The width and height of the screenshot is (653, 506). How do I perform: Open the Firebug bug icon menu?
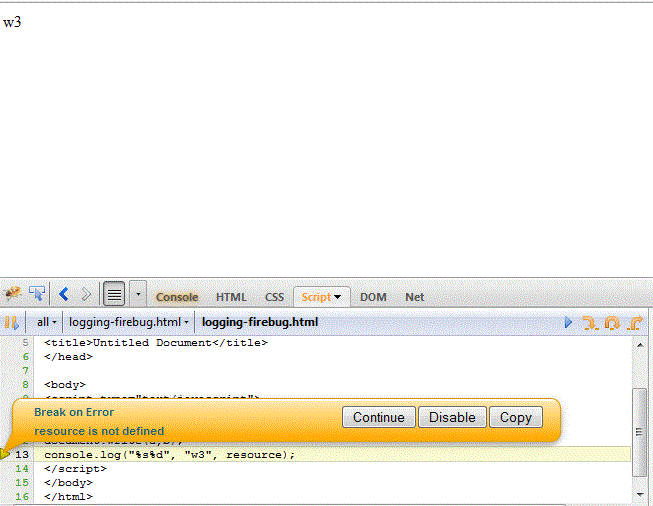[x=12, y=294]
